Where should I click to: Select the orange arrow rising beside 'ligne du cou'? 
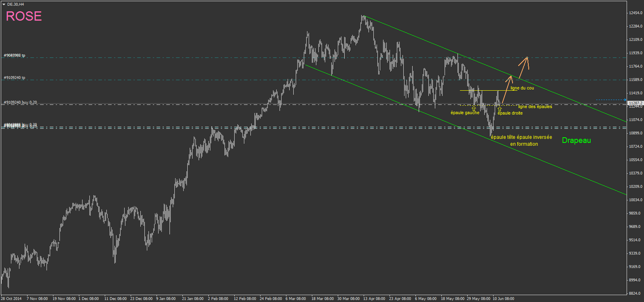[507, 89]
